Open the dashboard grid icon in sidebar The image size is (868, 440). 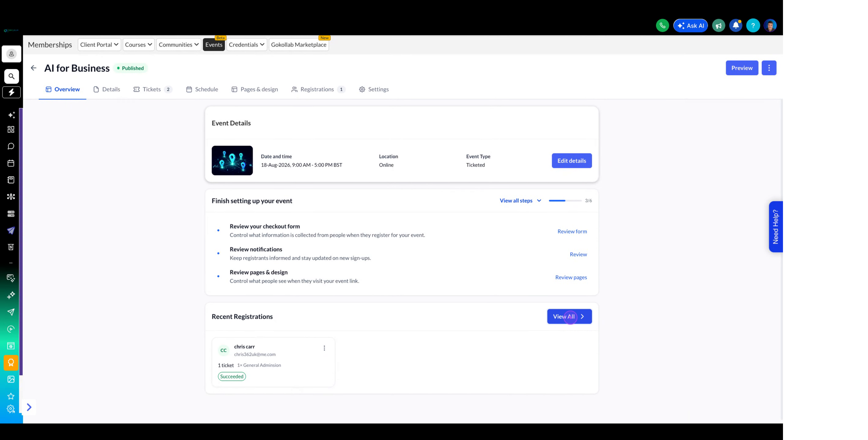click(11, 130)
